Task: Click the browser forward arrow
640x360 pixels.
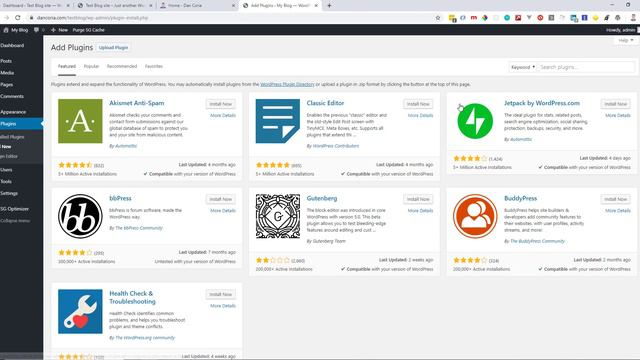Action: (7, 18)
